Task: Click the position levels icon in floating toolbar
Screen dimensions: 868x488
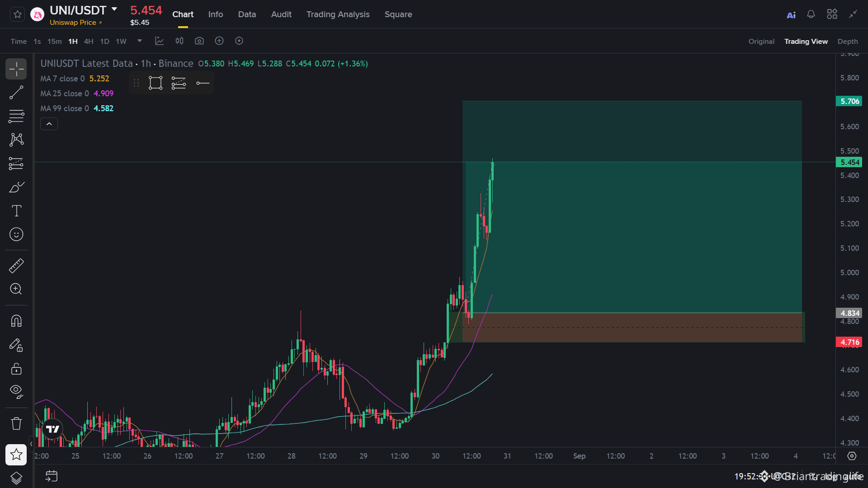Action: pyautogui.click(x=179, y=83)
